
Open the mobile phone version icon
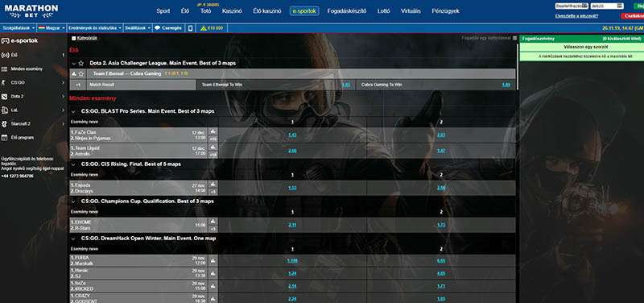coord(190,28)
